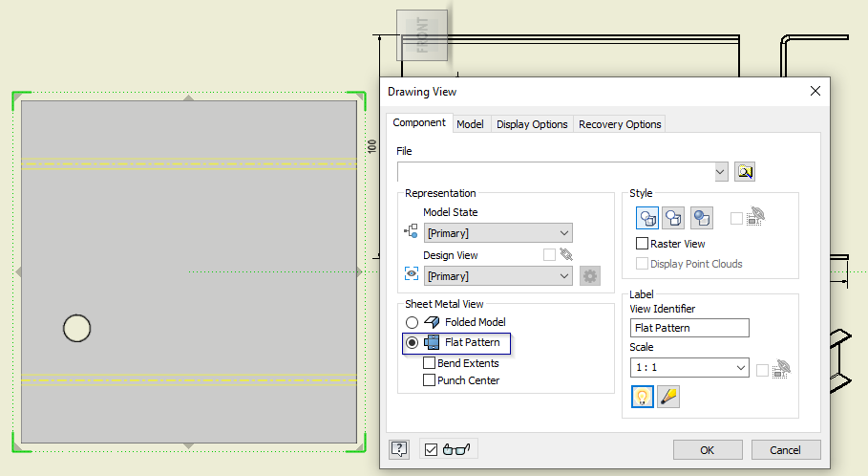Enable Punch Center checkbox

tap(429, 380)
